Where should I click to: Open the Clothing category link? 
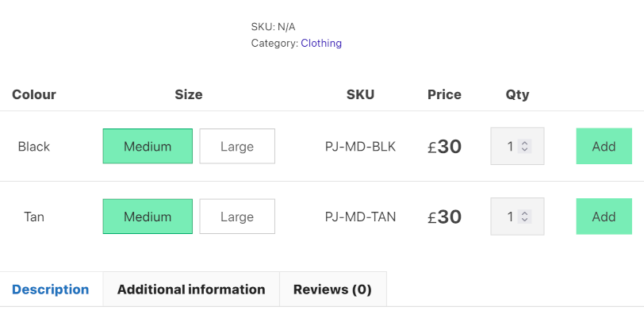pyautogui.click(x=321, y=43)
